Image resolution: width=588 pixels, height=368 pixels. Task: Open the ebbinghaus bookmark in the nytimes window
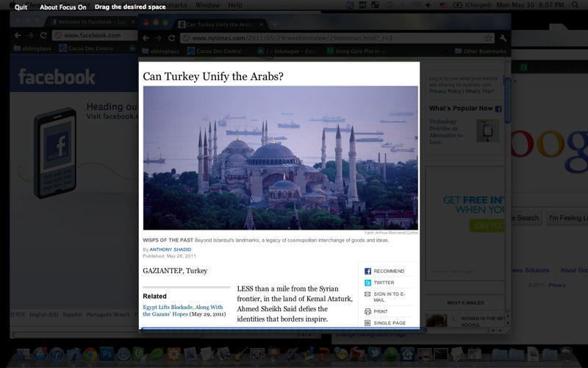tap(161, 51)
